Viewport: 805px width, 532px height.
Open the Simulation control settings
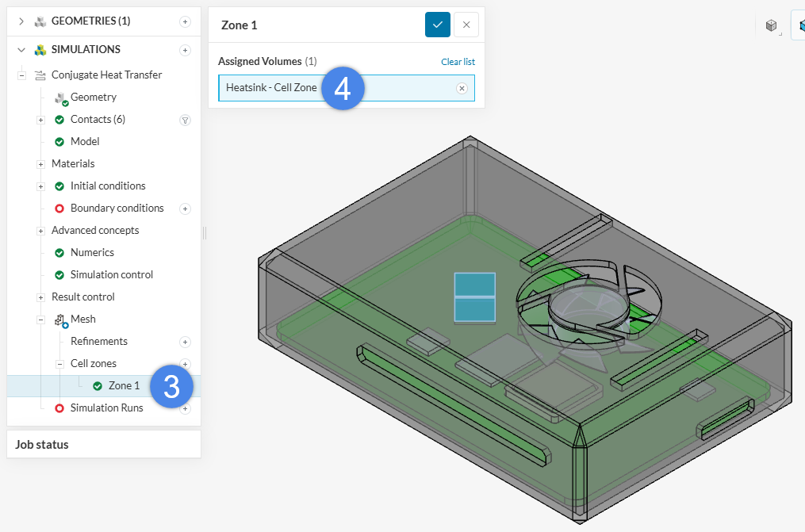[111, 275]
